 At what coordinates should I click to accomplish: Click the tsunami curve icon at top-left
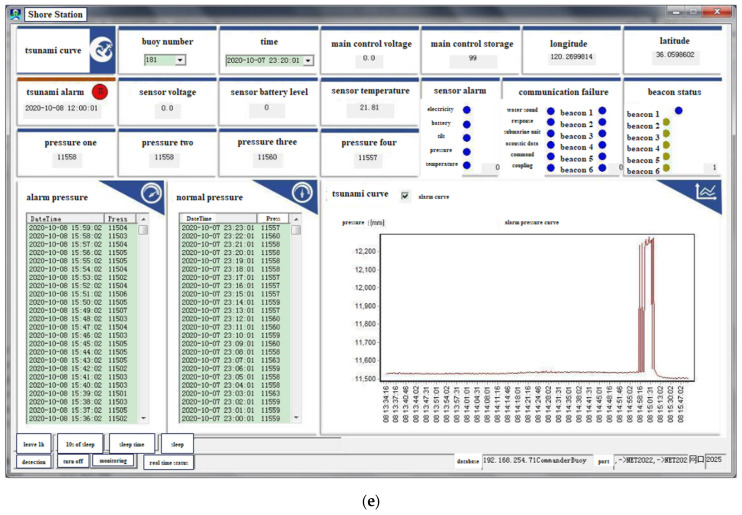point(99,47)
